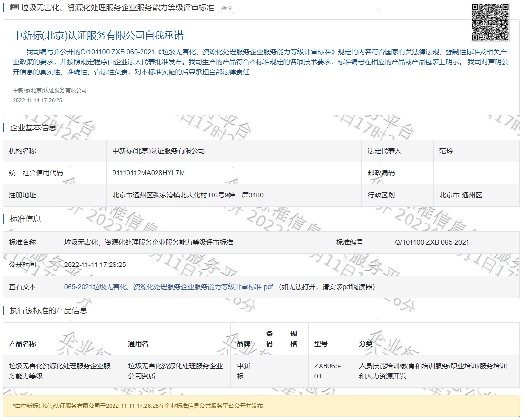Click the legal representative name 范玲
The image size is (524, 420).
click(x=446, y=151)
